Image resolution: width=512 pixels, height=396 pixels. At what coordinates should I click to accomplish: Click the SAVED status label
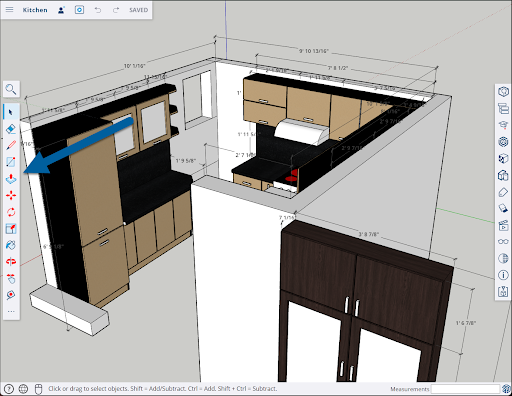click(139, 10)
